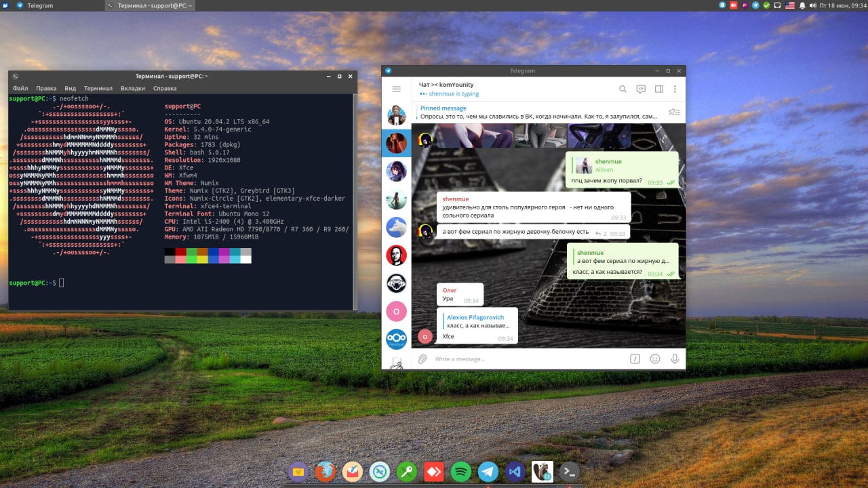Open chat comments/discussion icon in Telegram header

pyautogui.click(x=641, y=89)
